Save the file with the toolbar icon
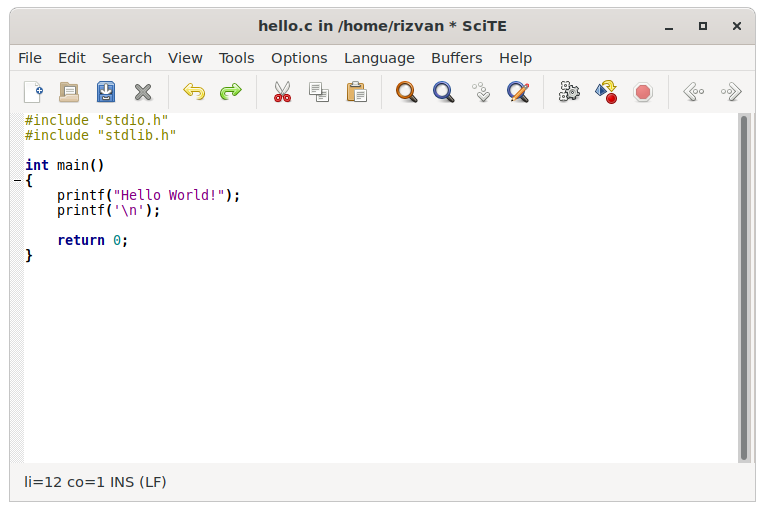The image size is (765, 511). 106,92
